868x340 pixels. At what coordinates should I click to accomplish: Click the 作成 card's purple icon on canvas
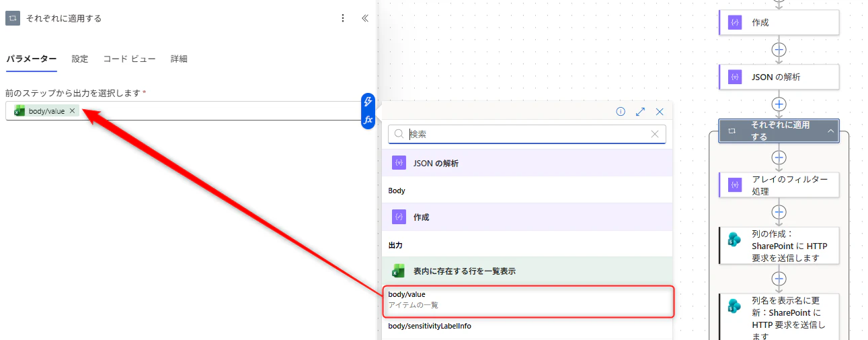[734, 22]
